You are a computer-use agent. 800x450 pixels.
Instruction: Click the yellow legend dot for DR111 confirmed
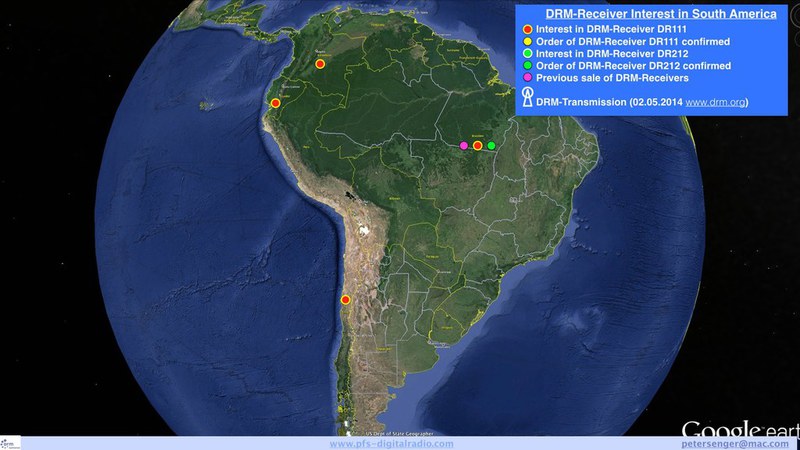pos(526,41)
